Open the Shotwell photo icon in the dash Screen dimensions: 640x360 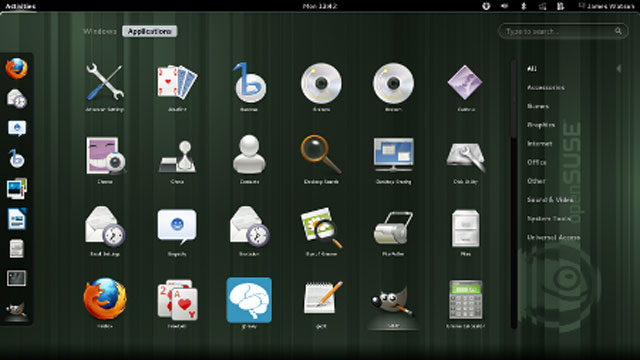click(17, 188)
